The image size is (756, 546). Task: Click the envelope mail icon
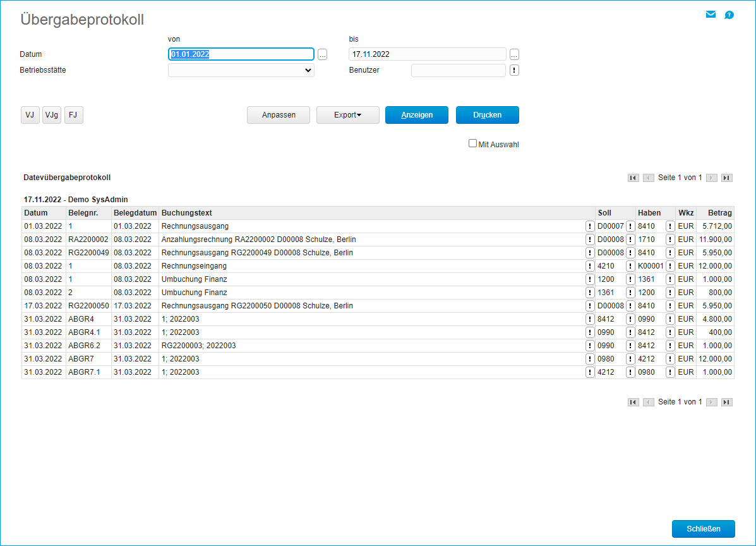click(711, 15)
